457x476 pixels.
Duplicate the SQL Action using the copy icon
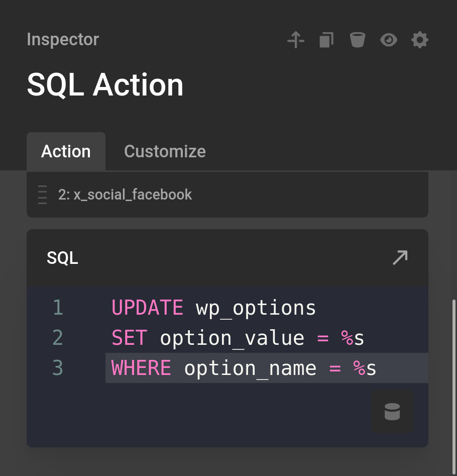click(326, 40)
